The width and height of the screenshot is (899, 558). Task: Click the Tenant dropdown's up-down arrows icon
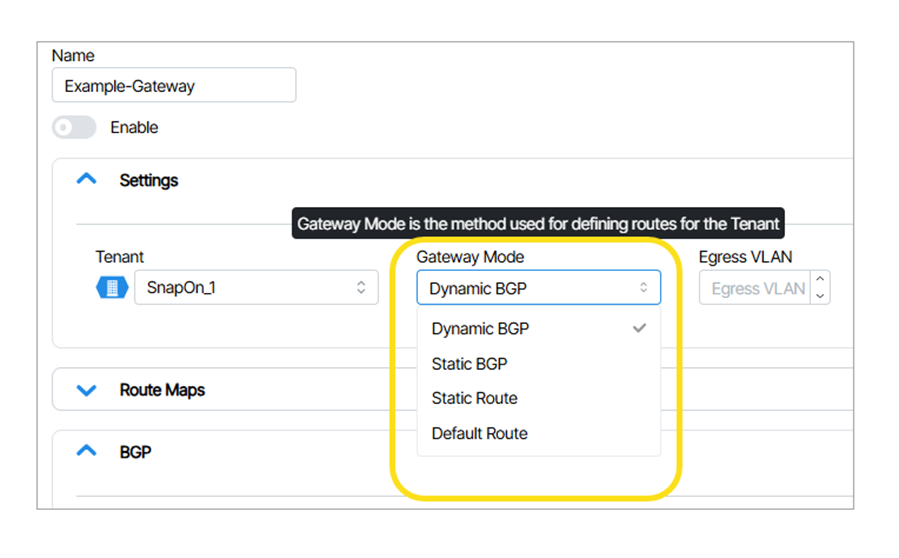point(362,288)
